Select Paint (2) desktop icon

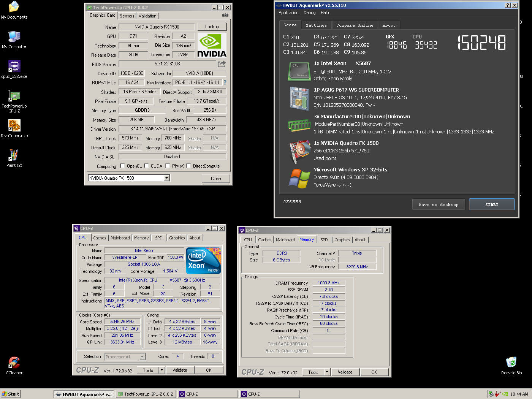14,158
